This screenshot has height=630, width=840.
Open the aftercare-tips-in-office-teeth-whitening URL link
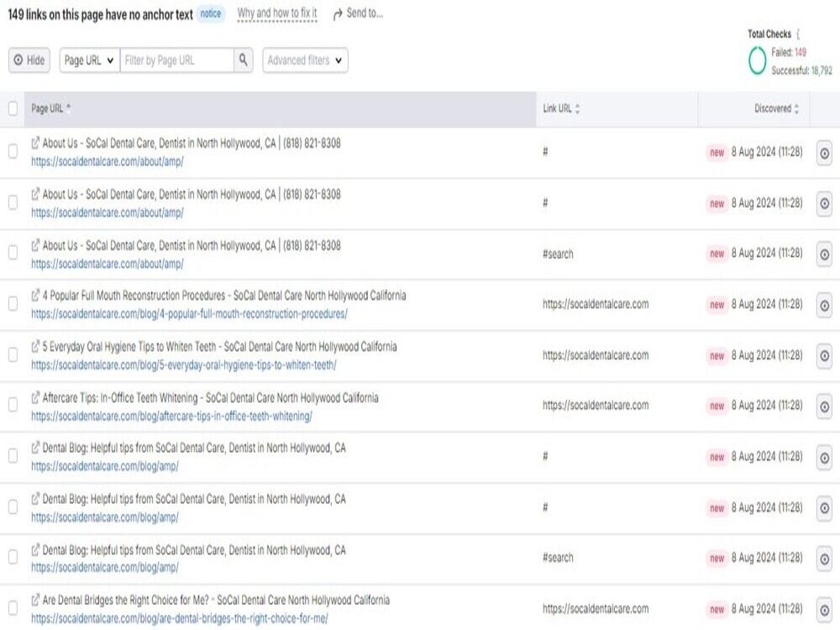click(171, 417)
